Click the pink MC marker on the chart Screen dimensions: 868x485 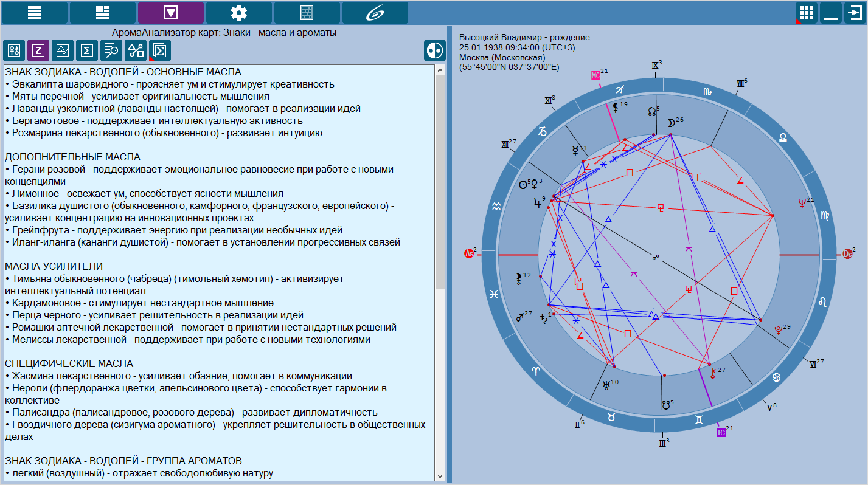596,75
